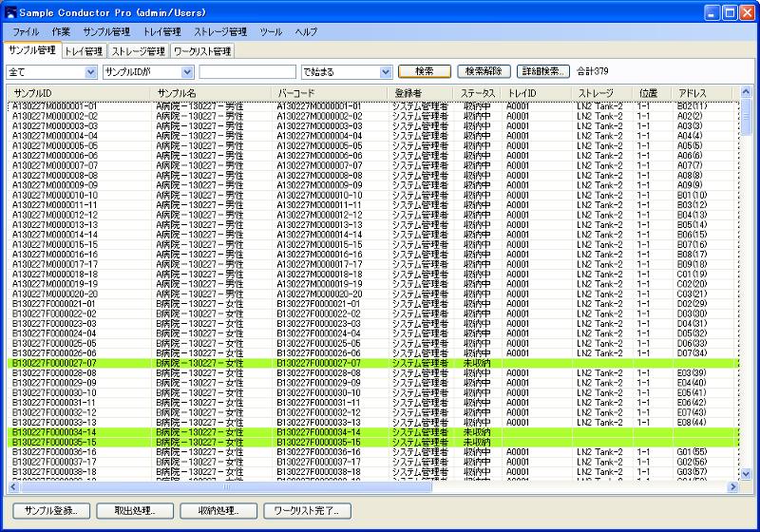Click into the search text field
This screenshot has height=532, width=760.
point(247,71)
